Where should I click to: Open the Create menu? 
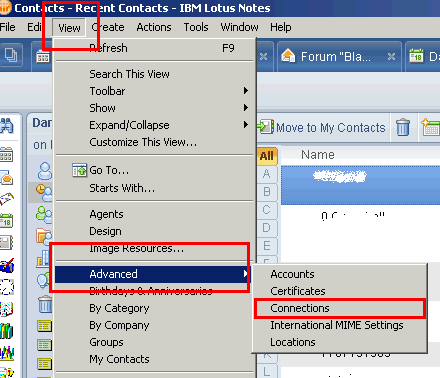point(108,27)
